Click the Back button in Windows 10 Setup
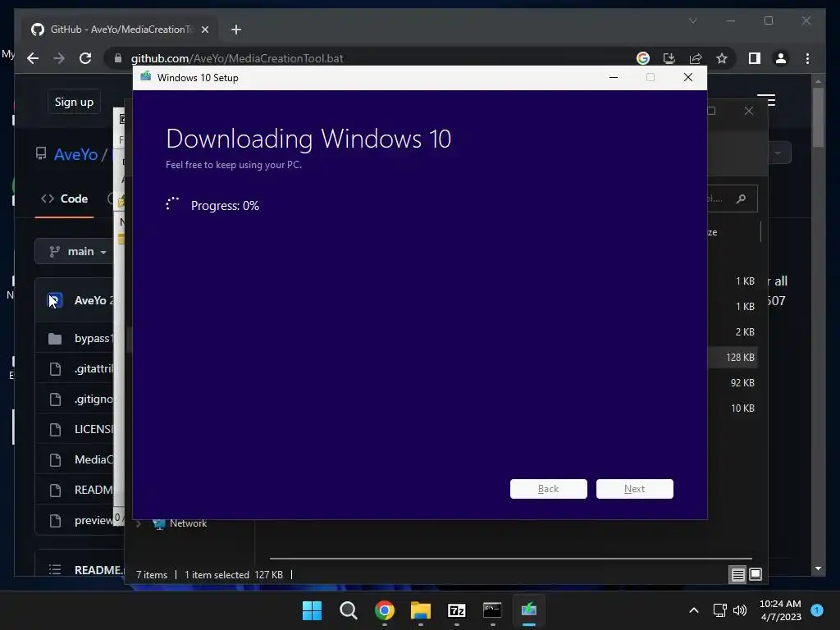This screenshot has height=630, width=840. tap(548, 489)
